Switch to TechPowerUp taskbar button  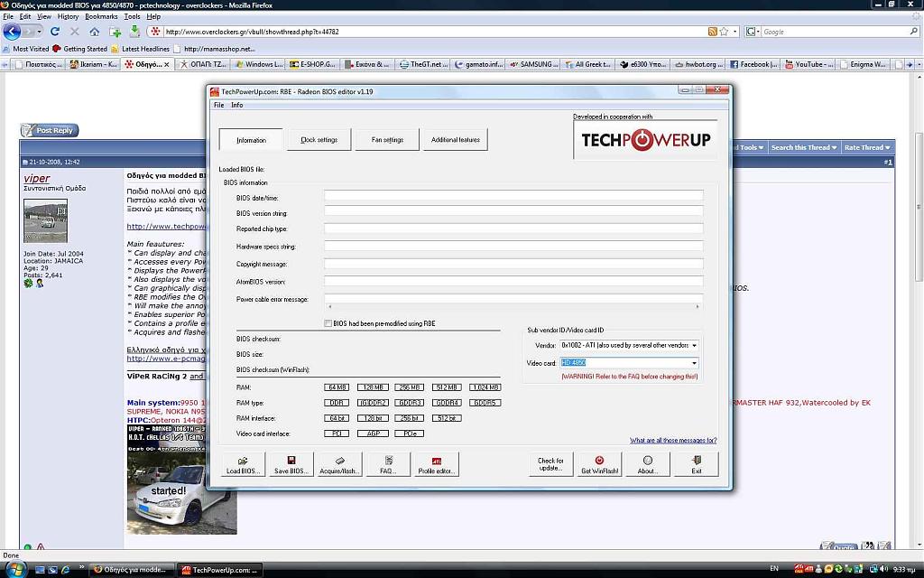(x=220, y=570)
